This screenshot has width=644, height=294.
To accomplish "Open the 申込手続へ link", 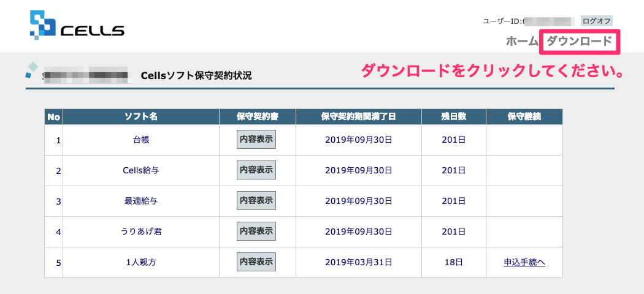I will [524, 262].
